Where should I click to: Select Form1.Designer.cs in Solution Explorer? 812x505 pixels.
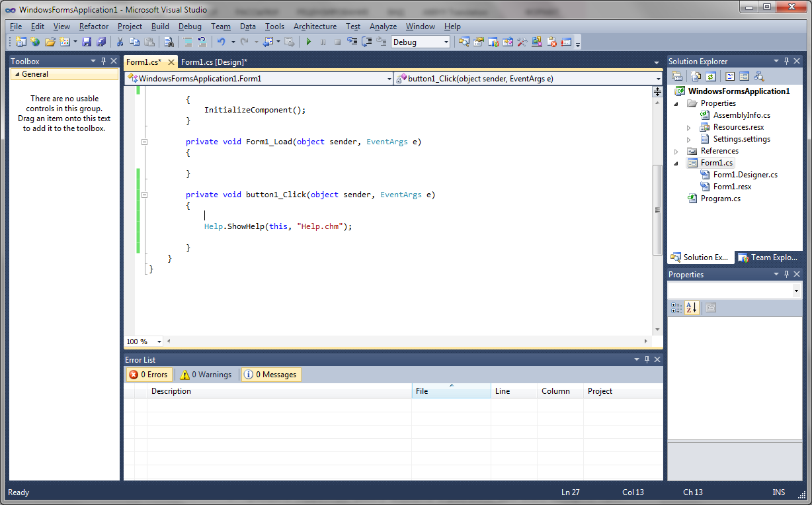click(x=745, y=175)
